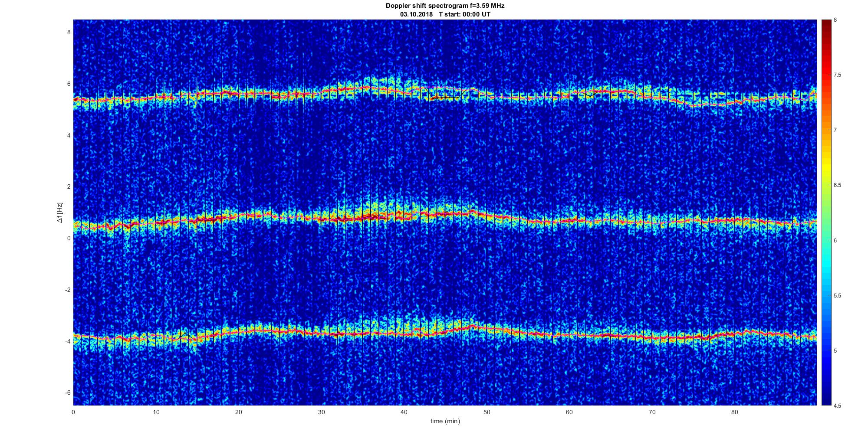Click the colorbar tick label '4.5'
Screen dimensions: 868x435
[838, 406]
